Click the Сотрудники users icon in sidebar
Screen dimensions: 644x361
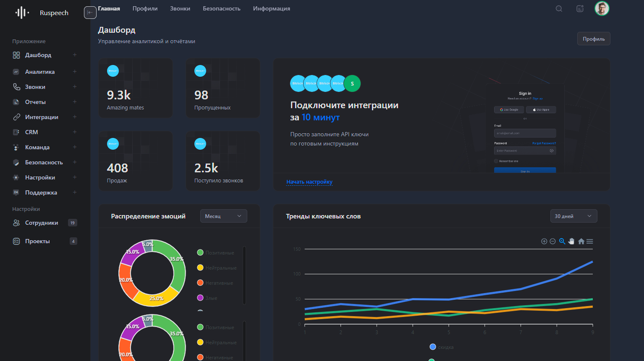click(x=16, y=223)
